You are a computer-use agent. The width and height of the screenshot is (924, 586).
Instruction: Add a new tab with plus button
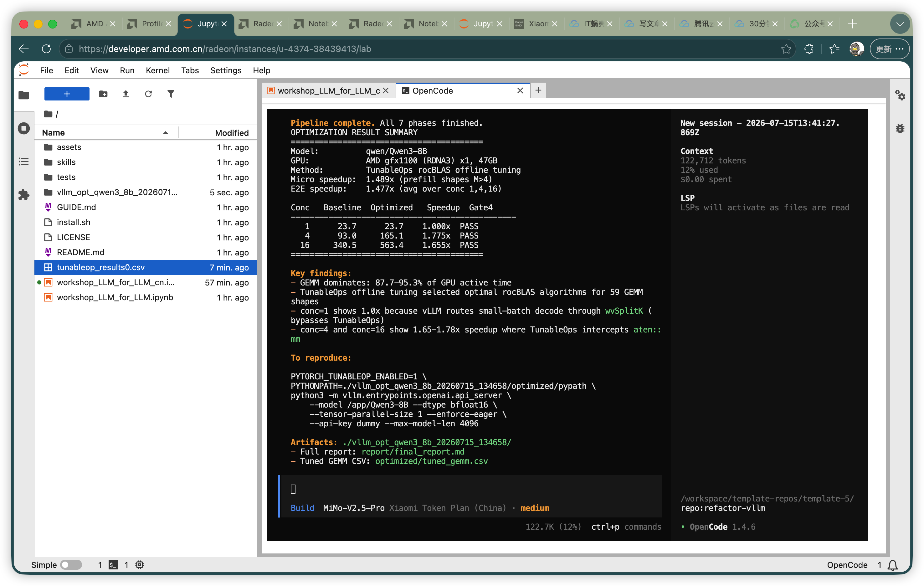coord(538,90)
